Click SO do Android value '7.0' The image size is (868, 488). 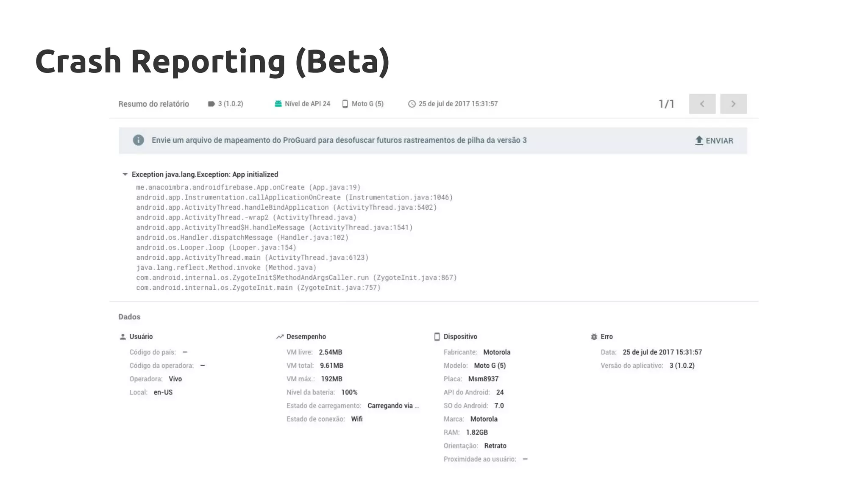point(499,406)
